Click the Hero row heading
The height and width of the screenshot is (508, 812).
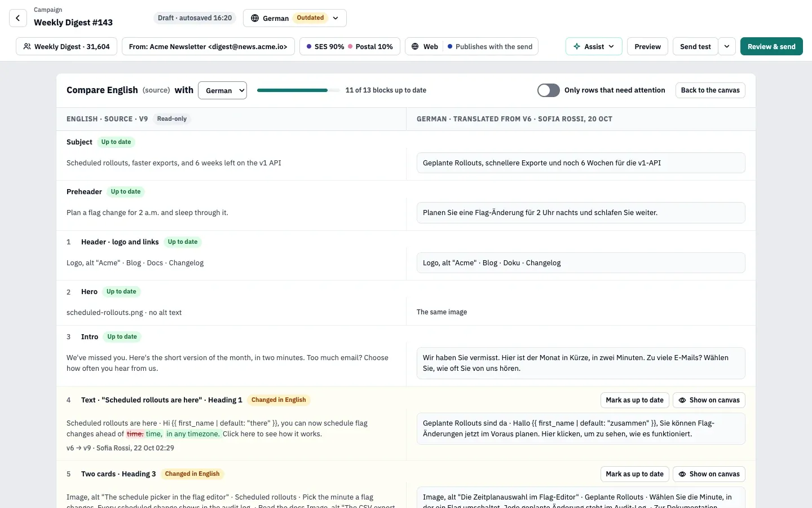coord(89,292)
